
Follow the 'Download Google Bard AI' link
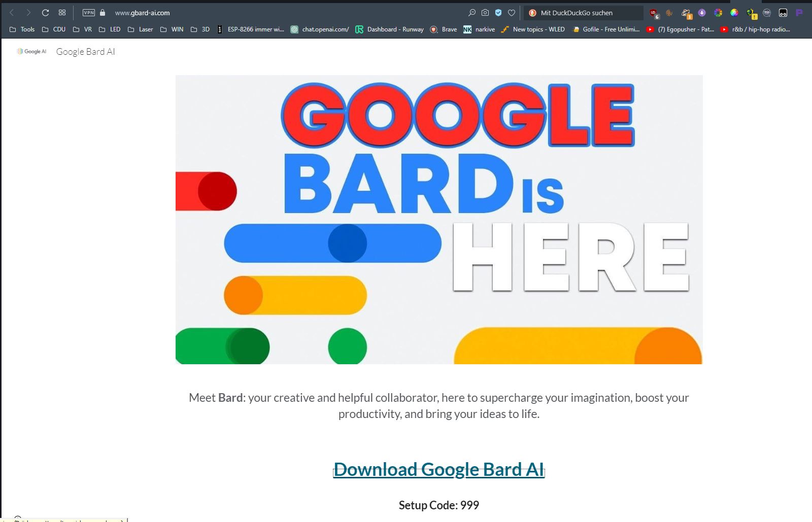(439, 469)
